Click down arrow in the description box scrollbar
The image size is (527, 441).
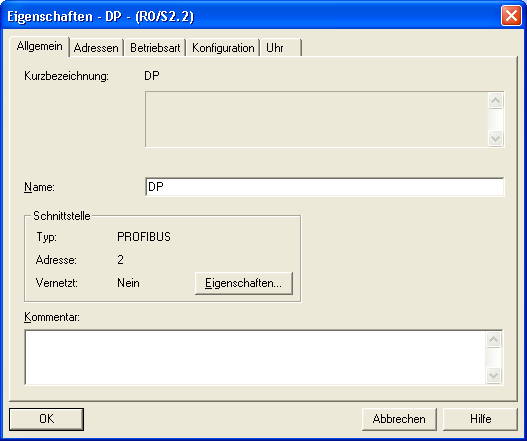click(495, 138)
